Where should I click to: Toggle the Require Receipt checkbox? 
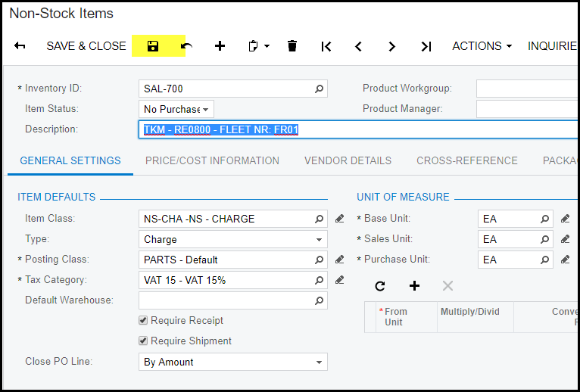(x=143, y=321)
